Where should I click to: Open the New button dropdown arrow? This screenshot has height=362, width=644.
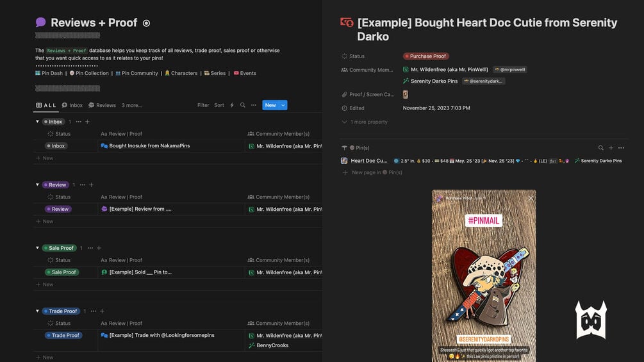283,105
